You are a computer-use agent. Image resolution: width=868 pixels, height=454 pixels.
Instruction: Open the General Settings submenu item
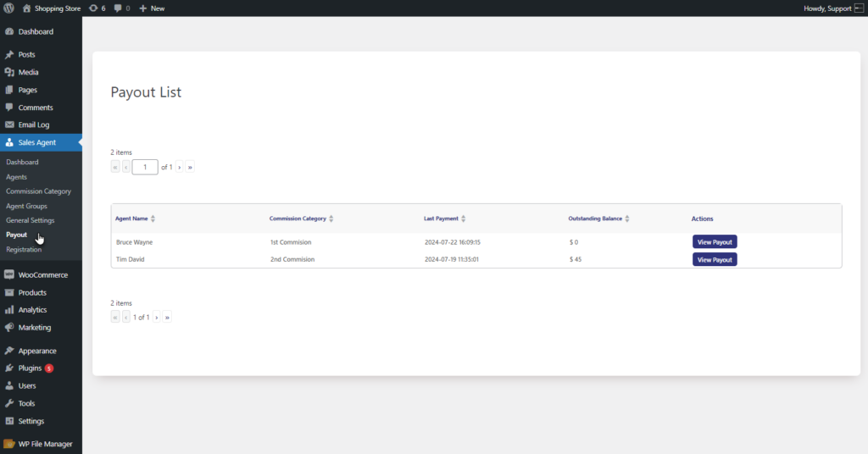pos(31,220)
